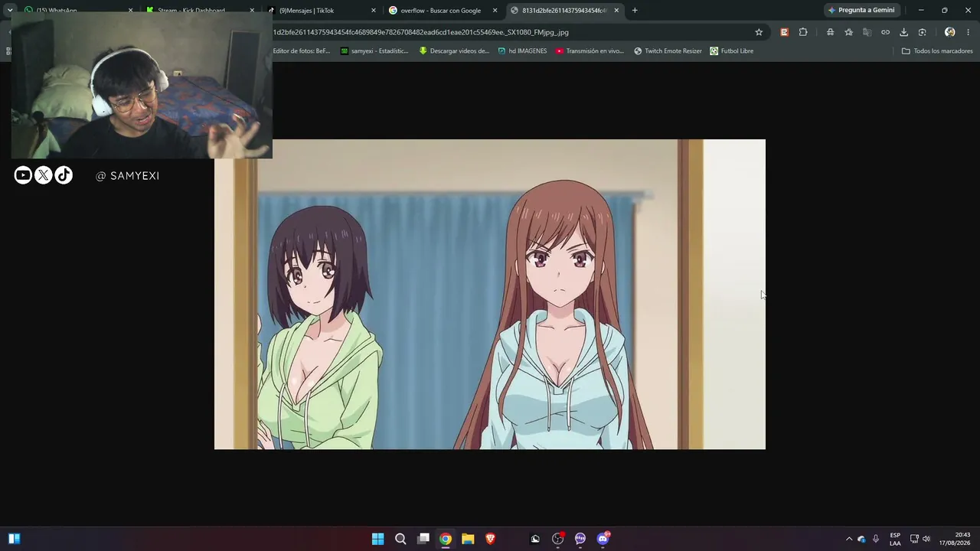Image resolution: width=980 pixels, height=551 pixels.
Task: Close the 8131d2bfe image tab
Action: 616,11
